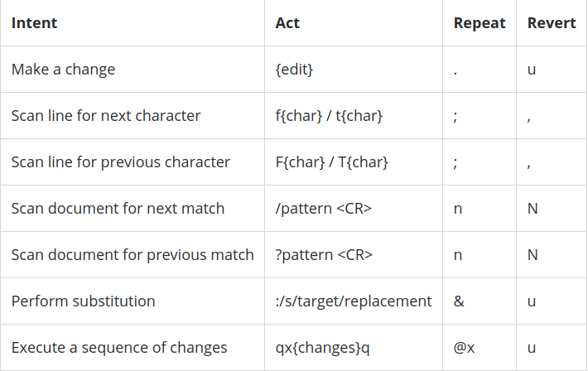Select the {edit} act cell

point(296,70)
